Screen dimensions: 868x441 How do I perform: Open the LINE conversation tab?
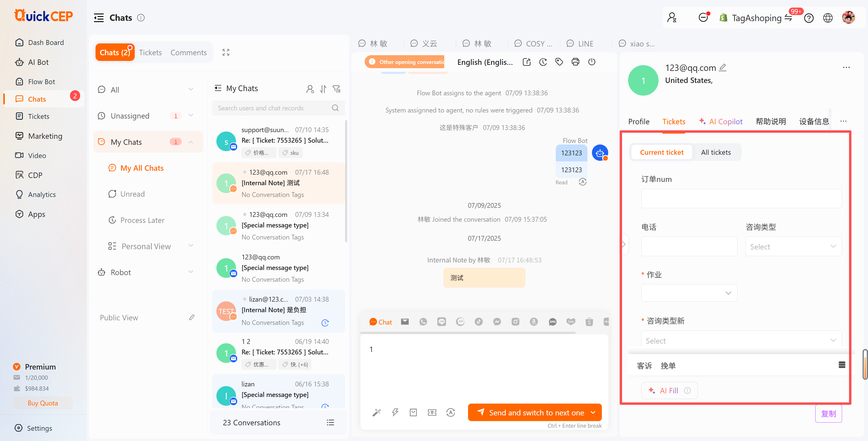580,43
